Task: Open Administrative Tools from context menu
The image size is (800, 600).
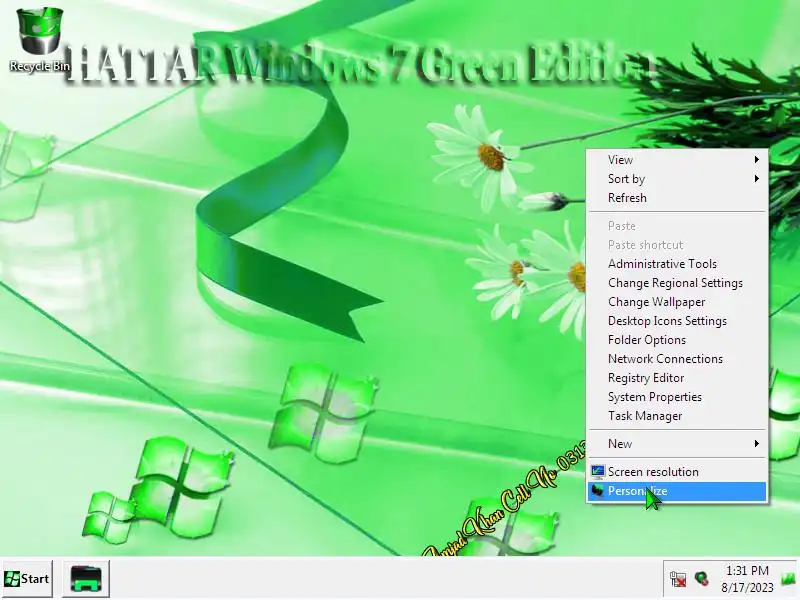Action: click(678, 264)
